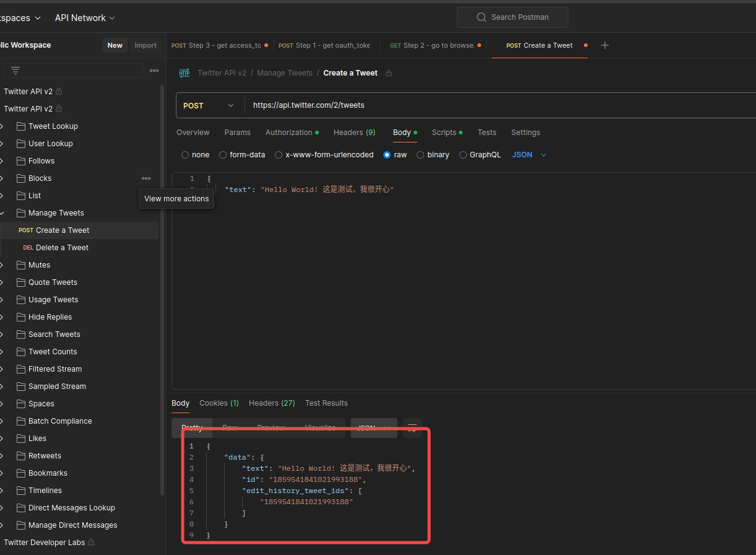Open the Settings request tab

click(526, 133)
